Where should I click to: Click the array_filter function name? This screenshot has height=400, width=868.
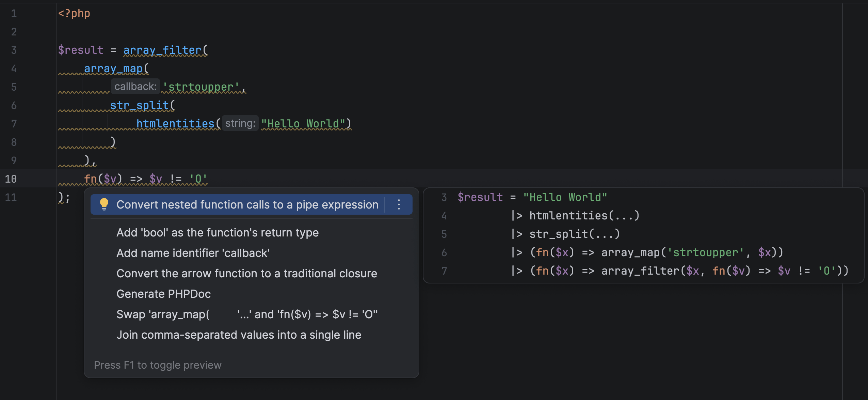[x=163, y=50]
